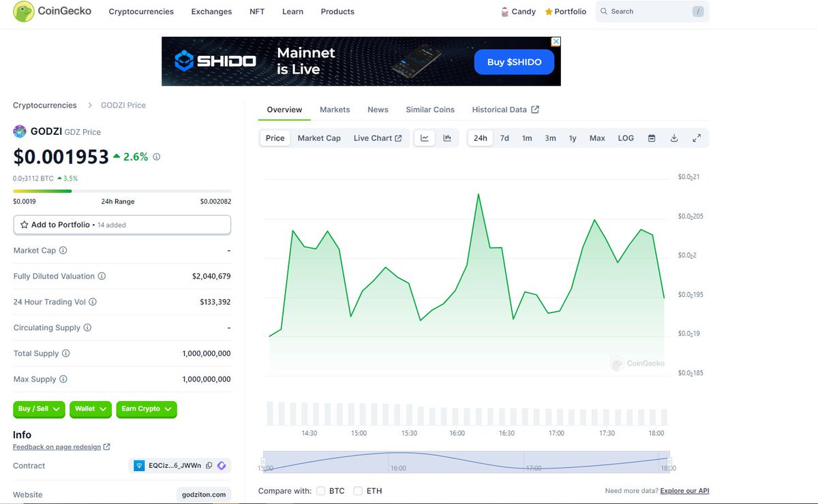This screenshot has height=504, width=818.
Task: Switch chart to candlestick view
Action: coord(447,138)
